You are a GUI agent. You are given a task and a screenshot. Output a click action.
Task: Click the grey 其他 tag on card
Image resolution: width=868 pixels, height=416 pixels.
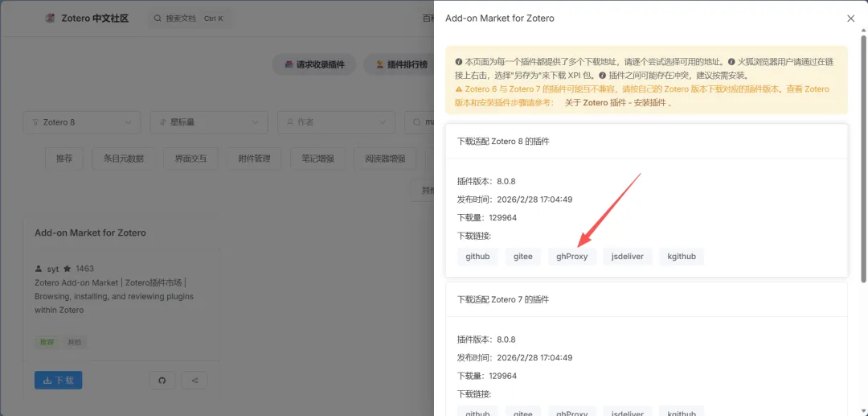point(74,342)
